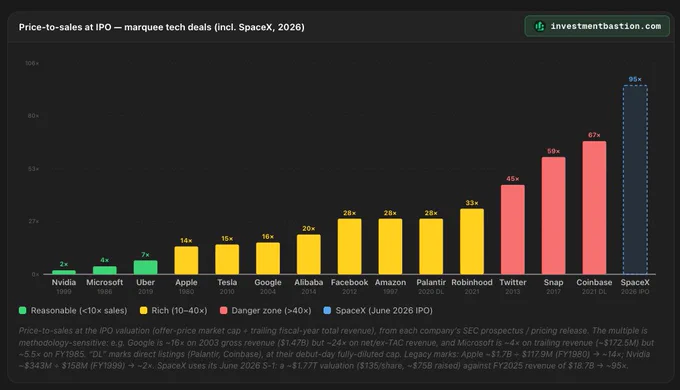Image resolution: width=680 pixels, height=390 pixels.
Task: Open the investmentbastion.com badge link
Action: tap(597, 26)
